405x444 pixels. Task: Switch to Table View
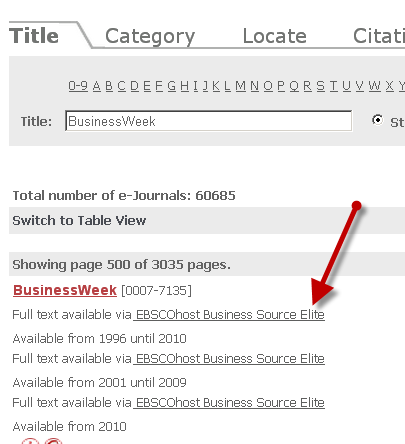[x=79, y=220]
